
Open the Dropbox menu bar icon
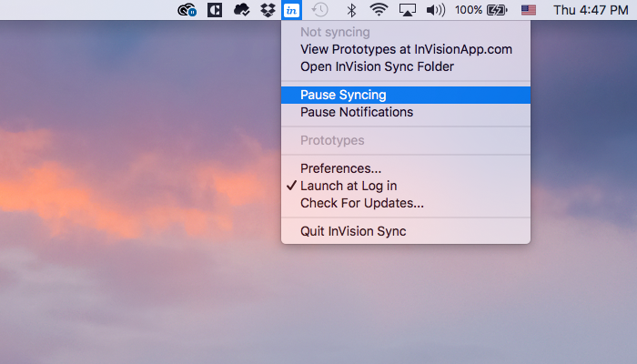point(268,10)
